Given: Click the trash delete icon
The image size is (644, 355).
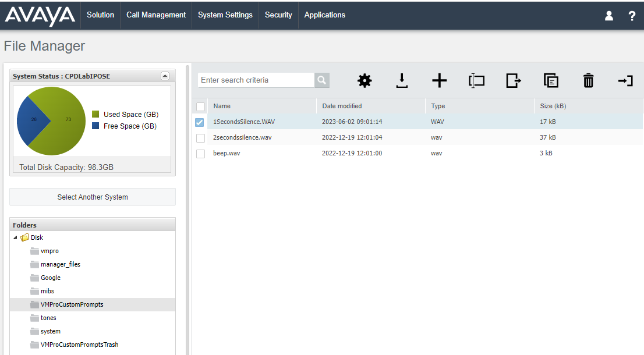Looking at the screenshot, I should click(x=588, y=80).
